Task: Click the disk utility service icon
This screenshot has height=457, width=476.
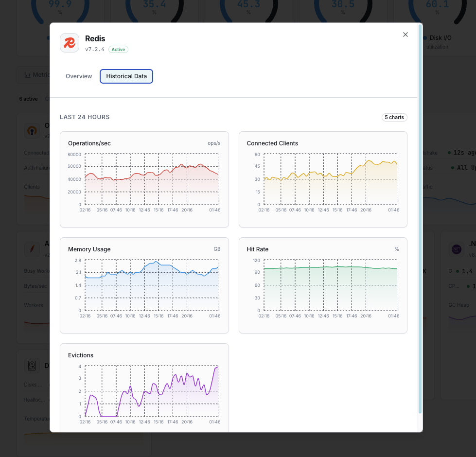Action: pyautogui.click(x=32, y=366)
